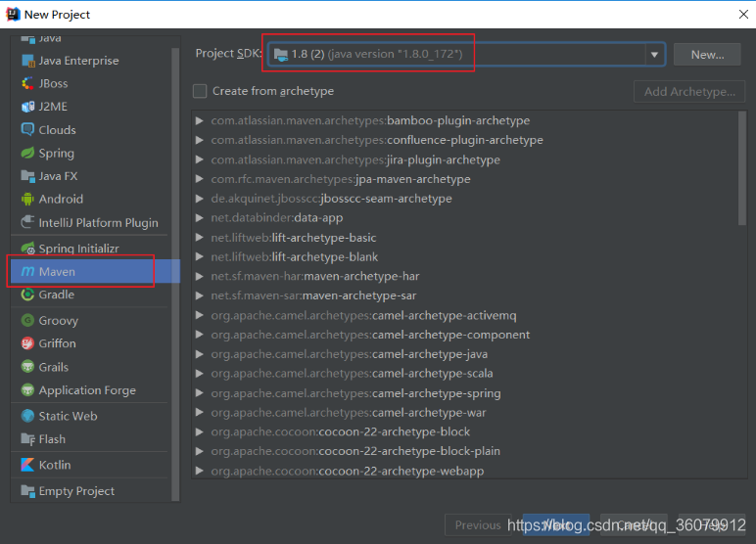
Task: Expand jira-plugin-archetype entry
Action: (199, 159)
